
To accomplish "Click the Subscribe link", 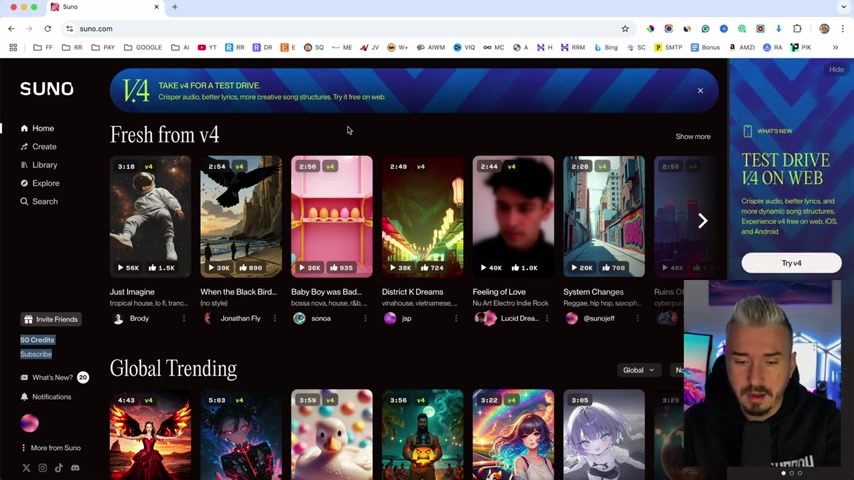I will [x=36, y=354].
